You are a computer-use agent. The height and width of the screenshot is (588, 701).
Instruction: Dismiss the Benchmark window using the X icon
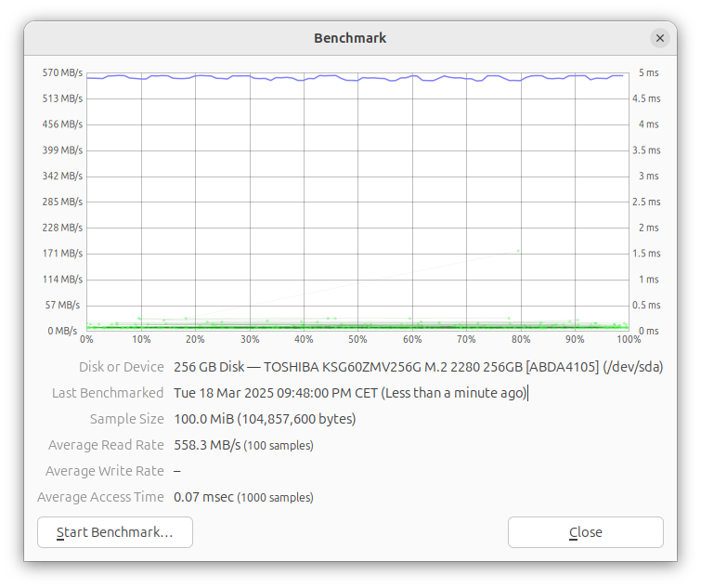point(660,38)
